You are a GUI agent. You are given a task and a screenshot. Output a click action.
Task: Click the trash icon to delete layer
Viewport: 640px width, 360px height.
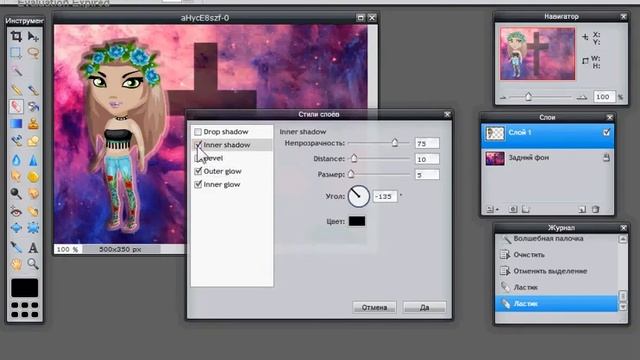pos(596,209)
